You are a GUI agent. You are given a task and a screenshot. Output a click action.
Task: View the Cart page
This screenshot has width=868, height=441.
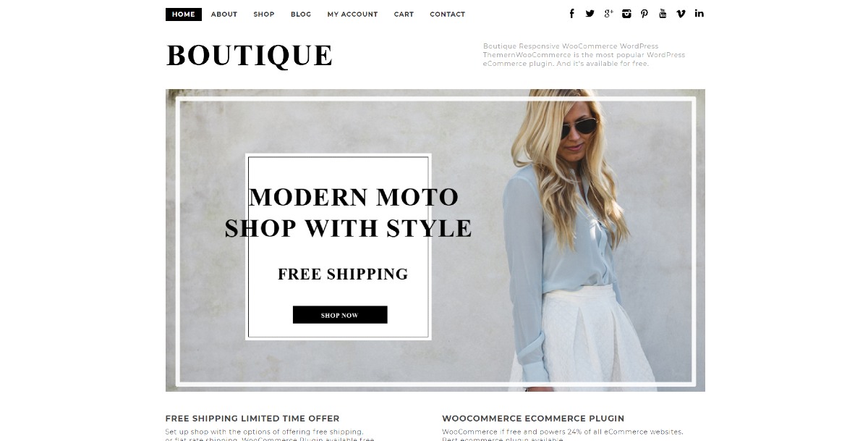404,14
